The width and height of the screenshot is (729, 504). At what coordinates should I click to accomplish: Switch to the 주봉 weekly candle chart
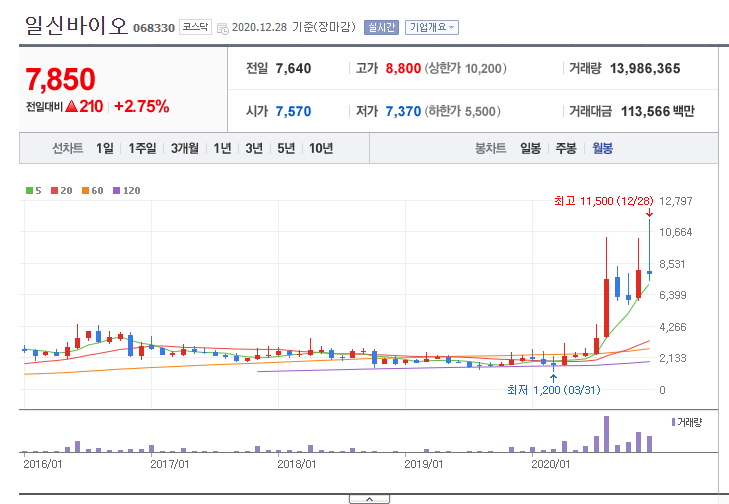tap(566, 148)
